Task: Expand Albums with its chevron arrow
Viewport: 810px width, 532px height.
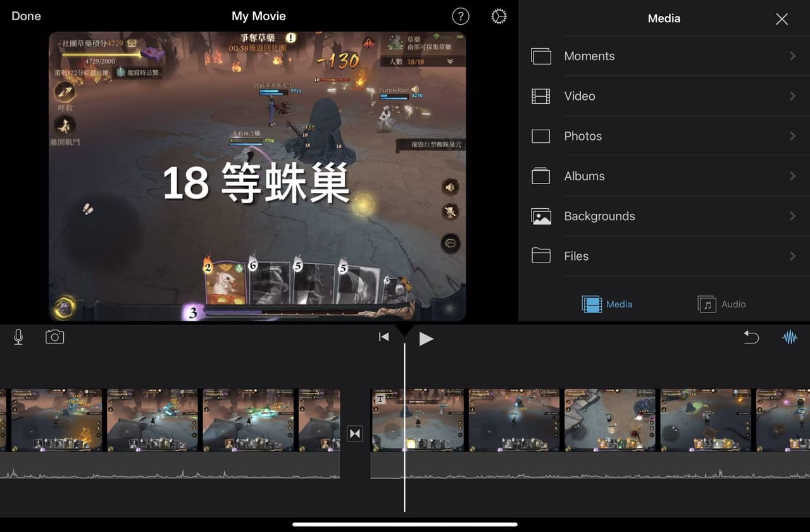Action: point(792,176)
